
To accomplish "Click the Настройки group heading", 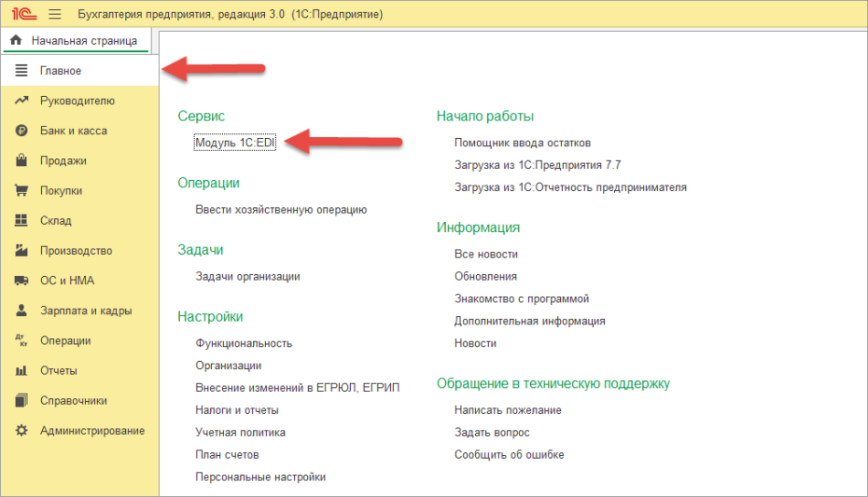I will [210, 317].
